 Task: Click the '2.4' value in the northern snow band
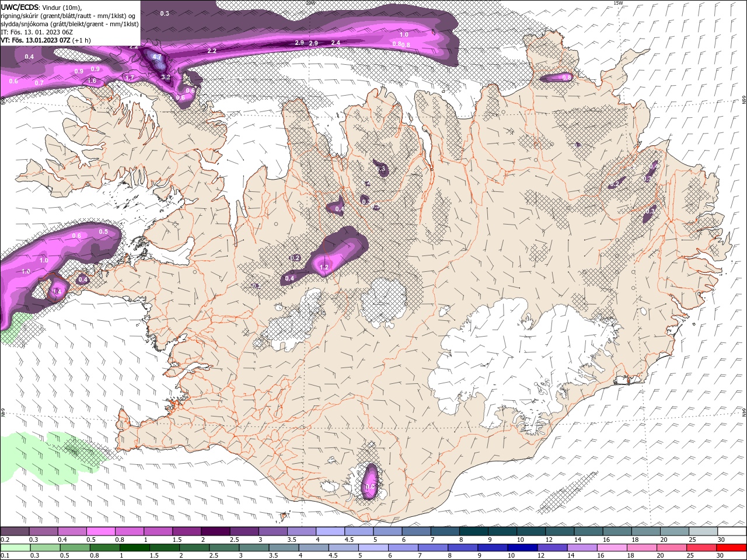click(x=336, y=43)
